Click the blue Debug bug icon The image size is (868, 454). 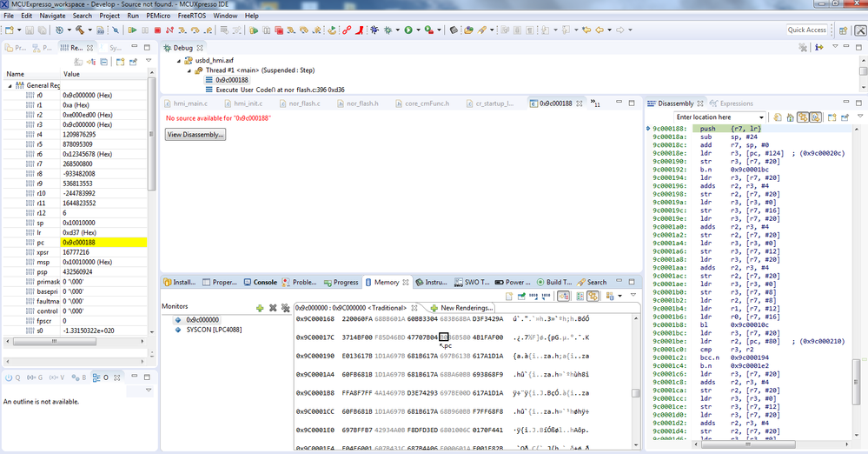374,30
